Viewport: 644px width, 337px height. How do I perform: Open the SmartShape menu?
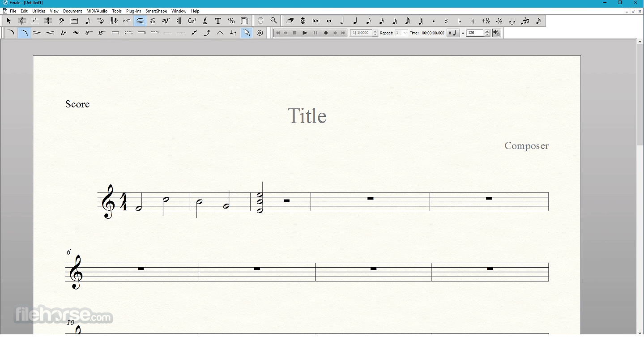(156, 11)
